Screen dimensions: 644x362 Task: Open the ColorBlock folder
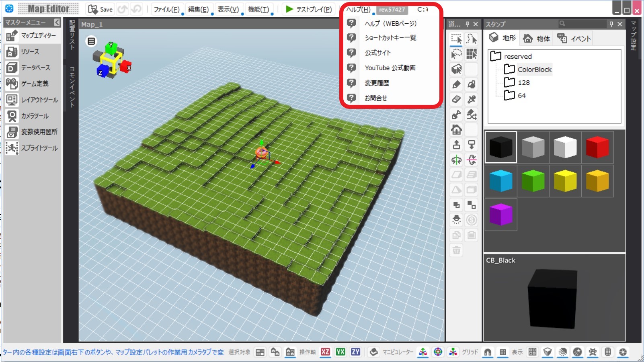534,70
